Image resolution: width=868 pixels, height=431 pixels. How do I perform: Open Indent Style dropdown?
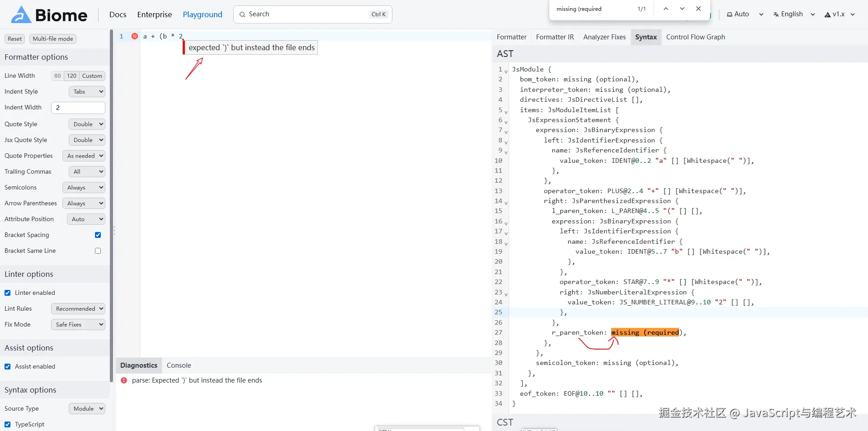tap(87, 91)
